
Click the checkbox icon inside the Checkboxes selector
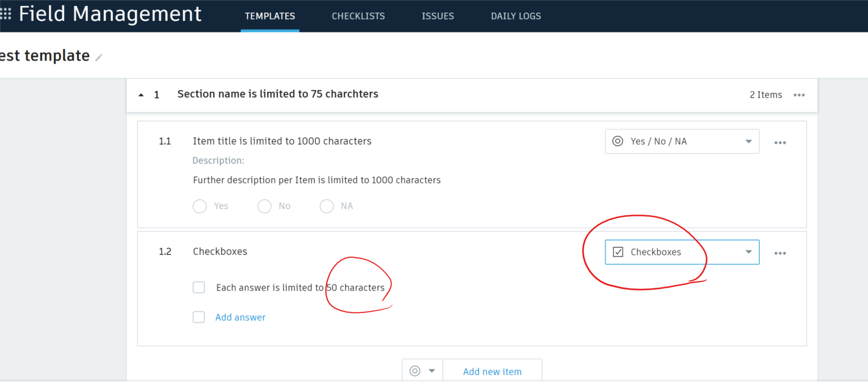[617, 252]
